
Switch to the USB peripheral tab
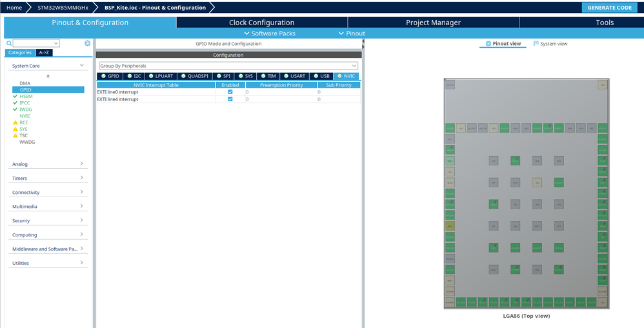[321, 76]
